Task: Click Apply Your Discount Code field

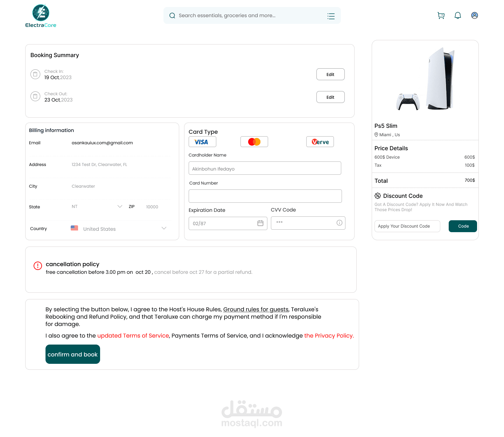Action: 407,226
